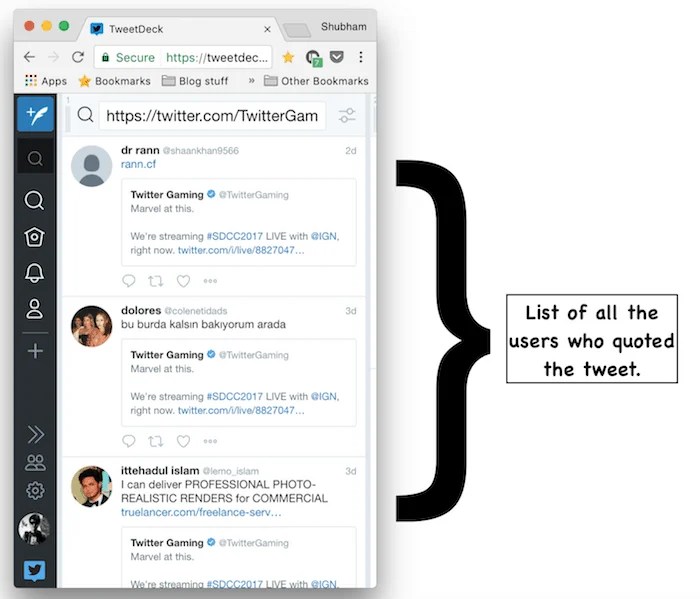Like dolores's tweet
The image size is (700, 599).
183,441
